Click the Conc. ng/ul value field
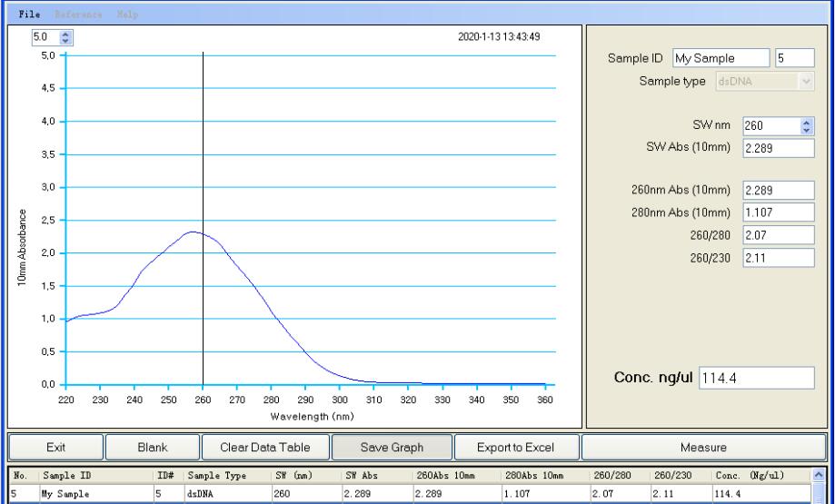This screenshot has height=504, width=835. pyautogui.click(x=757, y=378)
